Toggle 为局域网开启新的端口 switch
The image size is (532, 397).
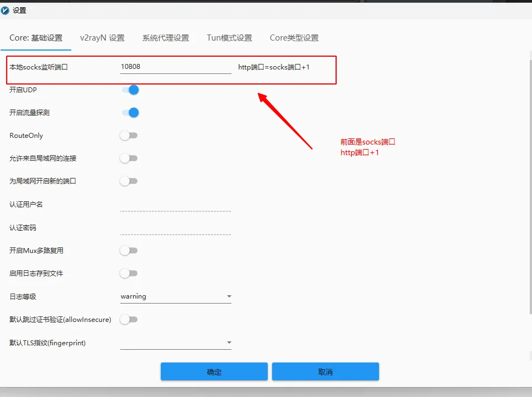point(129,181)
